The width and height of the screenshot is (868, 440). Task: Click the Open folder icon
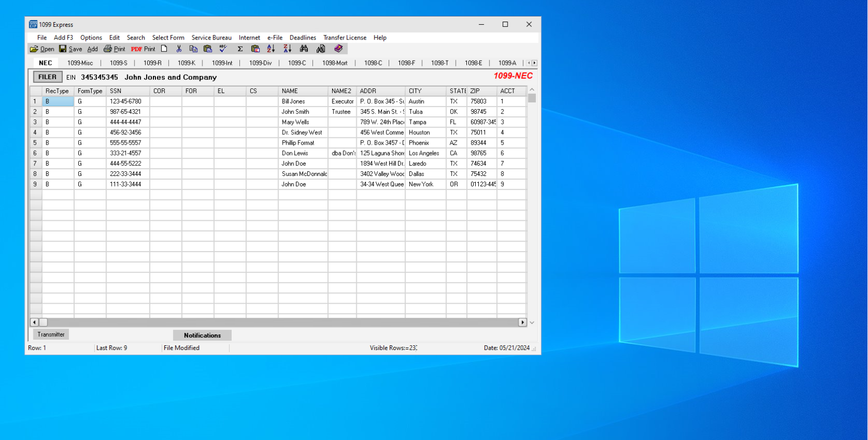34,49
